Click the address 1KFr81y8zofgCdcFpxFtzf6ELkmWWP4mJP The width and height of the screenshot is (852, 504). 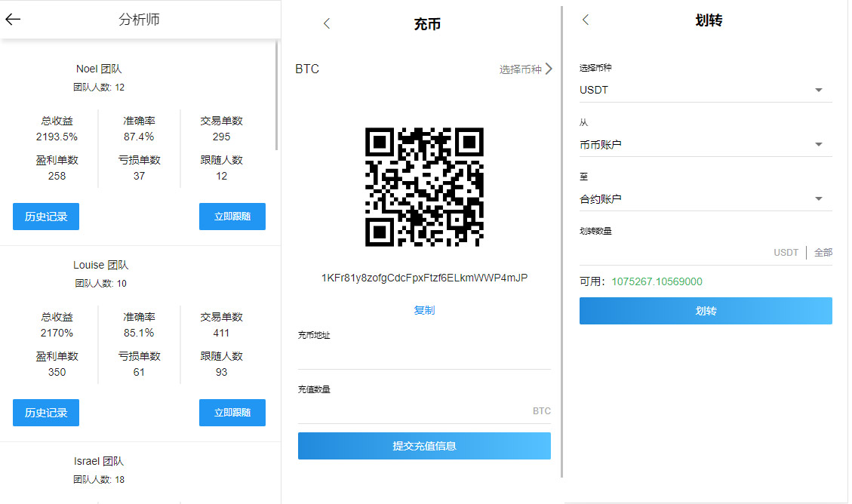[x=424, y=278]
